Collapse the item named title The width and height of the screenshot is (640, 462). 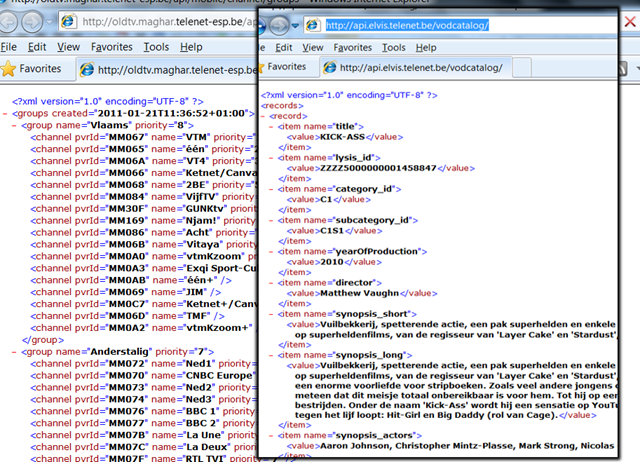click(270, 125)
